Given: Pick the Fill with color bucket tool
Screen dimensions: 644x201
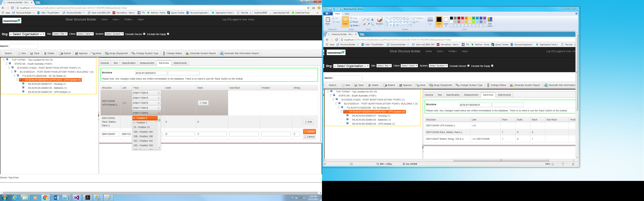Looking at the screenshot, I should coord(368,19).
